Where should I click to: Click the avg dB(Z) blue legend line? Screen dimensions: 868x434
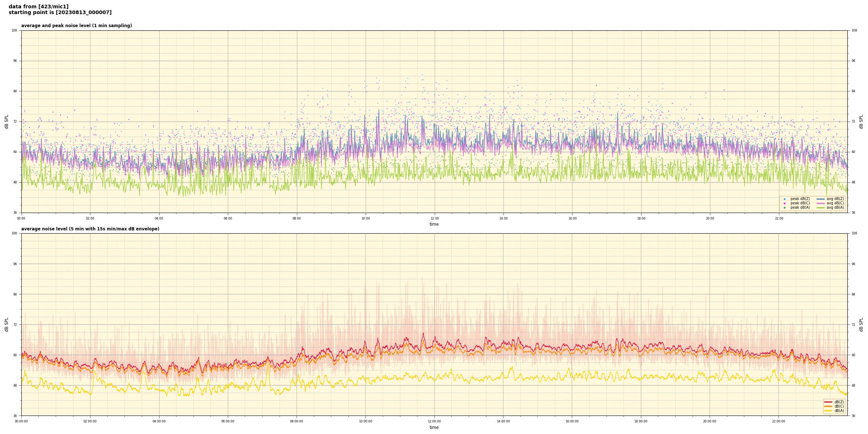click(820, 199)
